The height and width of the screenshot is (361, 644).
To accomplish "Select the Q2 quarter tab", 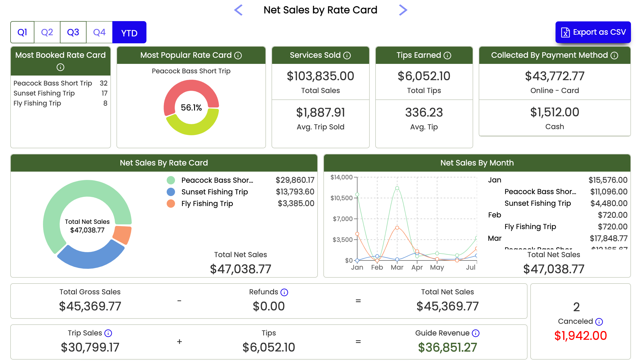I will click(47, 32).
